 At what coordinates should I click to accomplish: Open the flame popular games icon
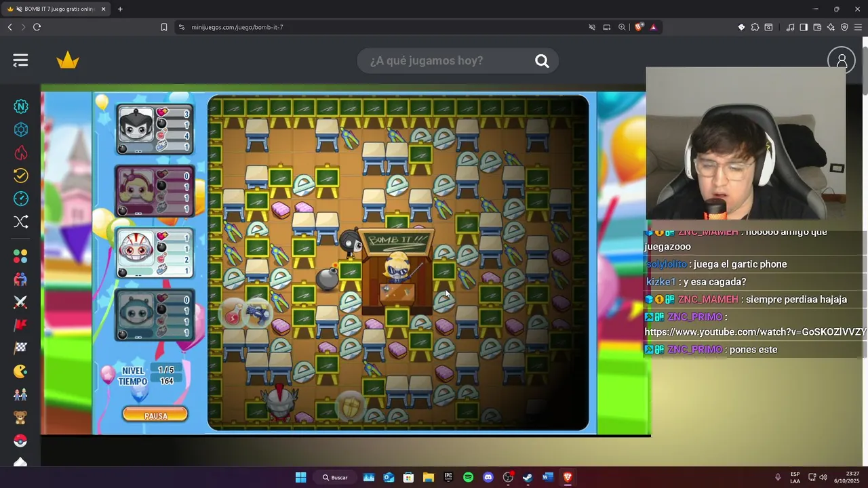pyautogui.click(x=21, y=152)
